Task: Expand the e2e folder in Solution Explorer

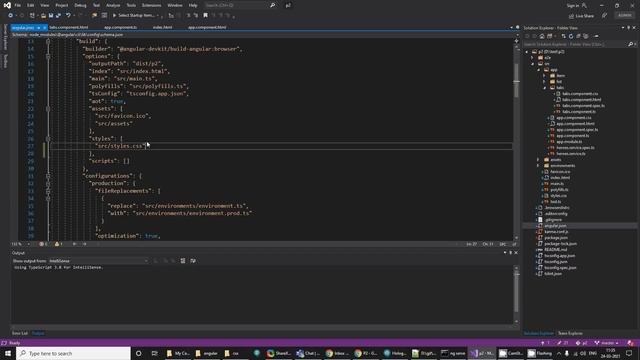Action: (533, 58)
